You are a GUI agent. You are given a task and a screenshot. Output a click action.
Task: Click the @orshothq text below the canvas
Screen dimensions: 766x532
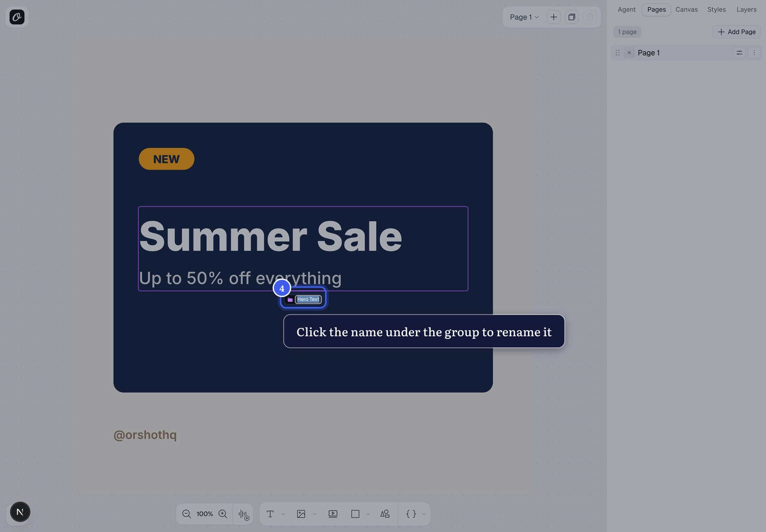(145, 435)
